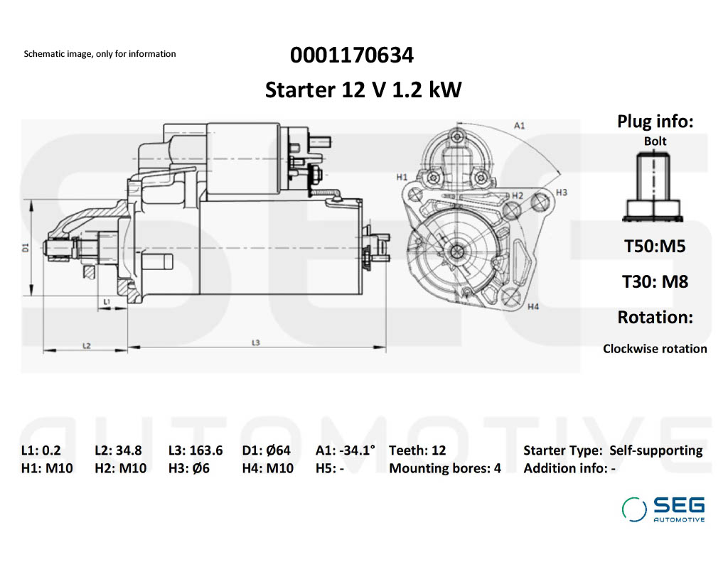Screen dimensions: 728x562
Task: Select the part number 0001170634
Action: [x=351, y=55]
